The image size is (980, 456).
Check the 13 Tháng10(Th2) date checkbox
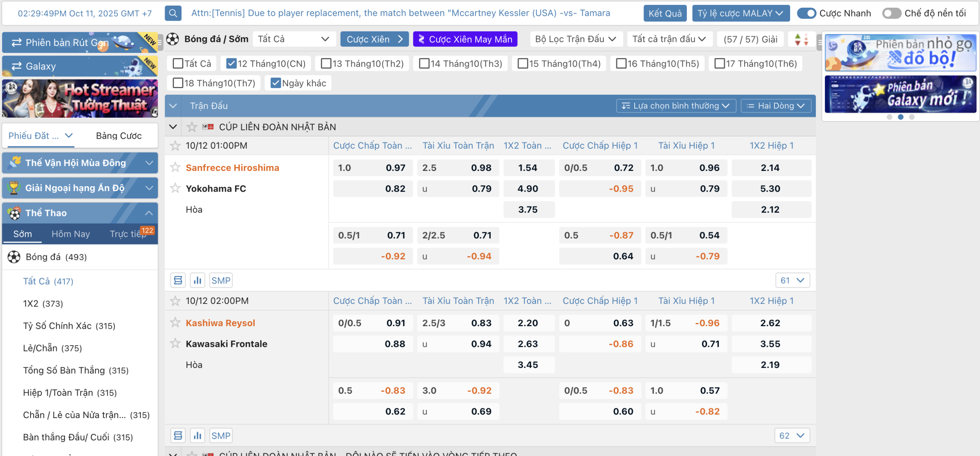[x=326, y=64]
